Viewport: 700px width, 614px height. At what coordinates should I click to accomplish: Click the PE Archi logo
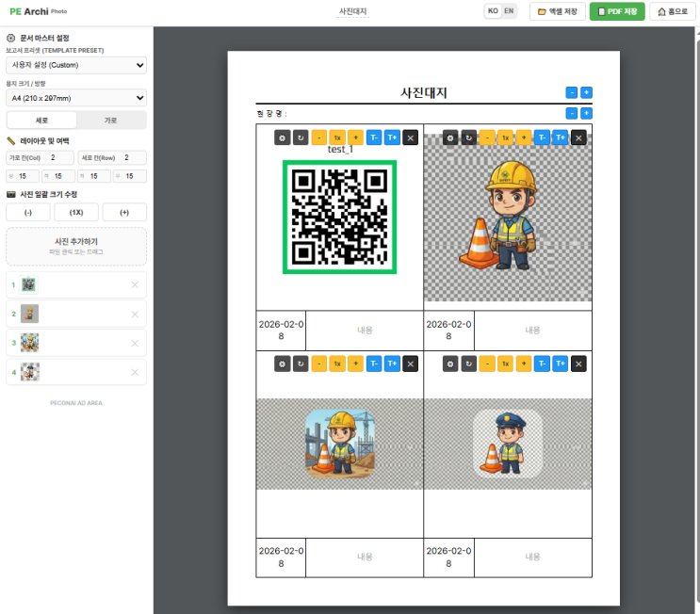pyautogui.click(x=39, y=11)
